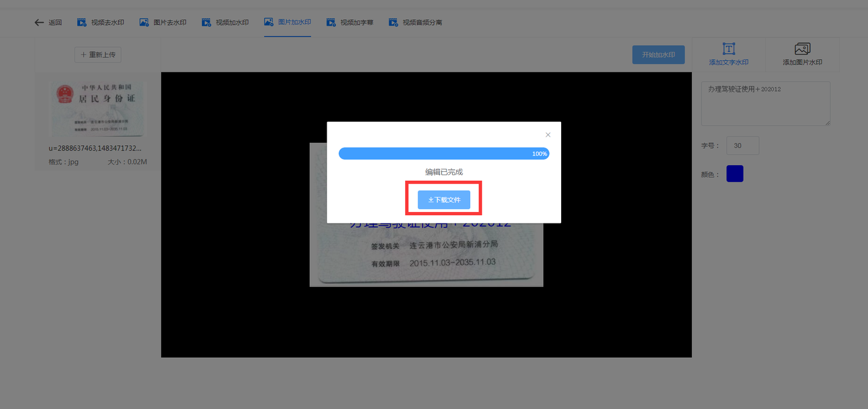Click the 重新上传 upload button
This screenshot has width=868, height=409.
pos(98,54)
